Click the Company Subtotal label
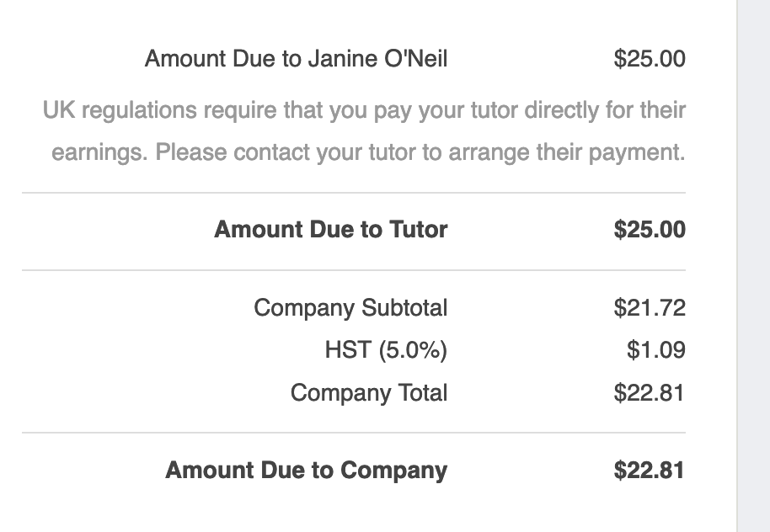Image resolution: width=770 pixels, height=532 pixels. (350, 308)
